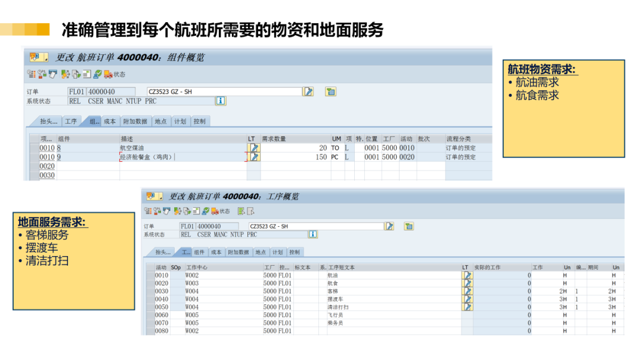Click item number 0030 in the components table
Screen dimensions: 644x363
[47, 175]
